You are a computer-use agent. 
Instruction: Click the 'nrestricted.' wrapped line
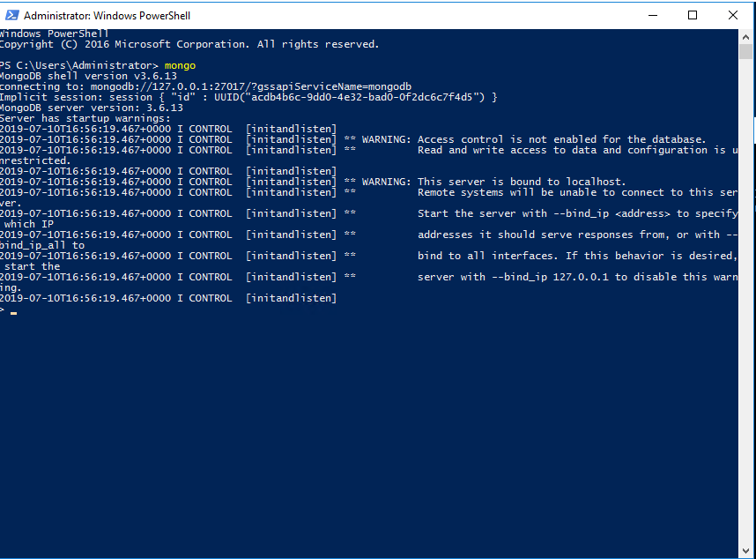click(35, 161)
